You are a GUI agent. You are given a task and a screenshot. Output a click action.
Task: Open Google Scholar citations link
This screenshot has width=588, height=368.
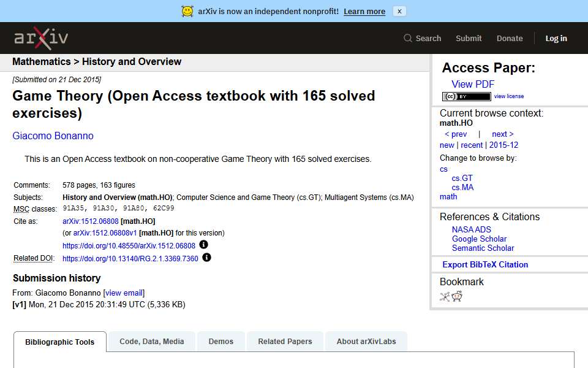tap(479, 239)
